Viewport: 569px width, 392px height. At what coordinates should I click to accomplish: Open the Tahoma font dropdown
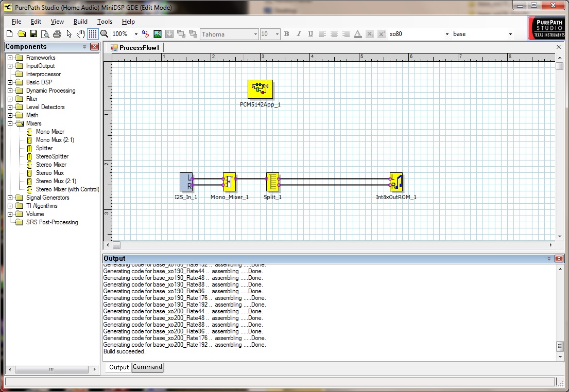pyautogui.click(x=255, y=34)
